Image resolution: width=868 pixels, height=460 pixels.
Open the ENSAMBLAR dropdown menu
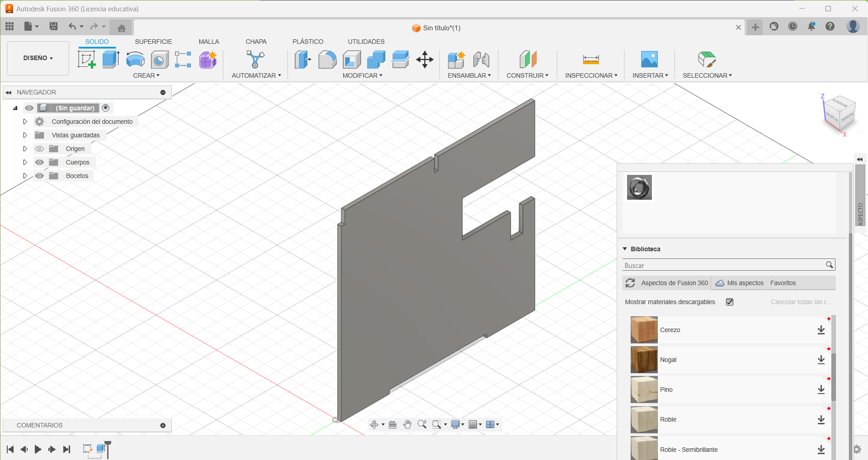tap(469, 75)
